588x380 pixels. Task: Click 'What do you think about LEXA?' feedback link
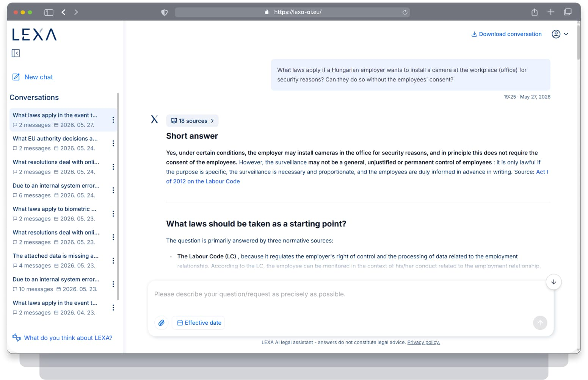pyautogui.click(x=63, y=338)
